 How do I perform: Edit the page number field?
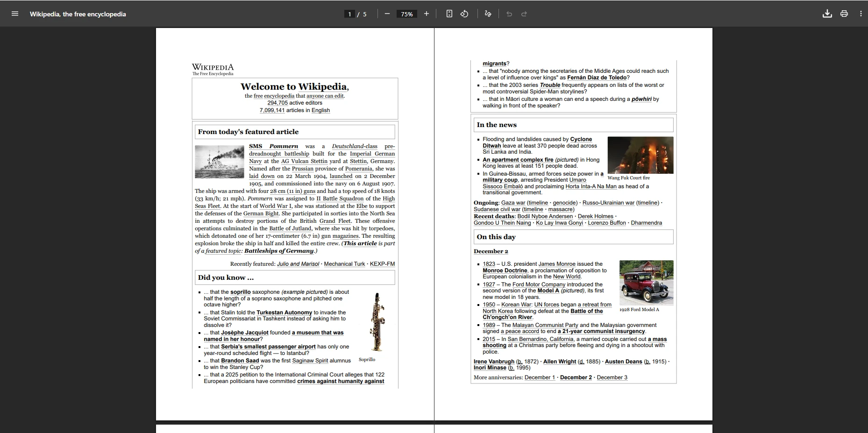349,14
